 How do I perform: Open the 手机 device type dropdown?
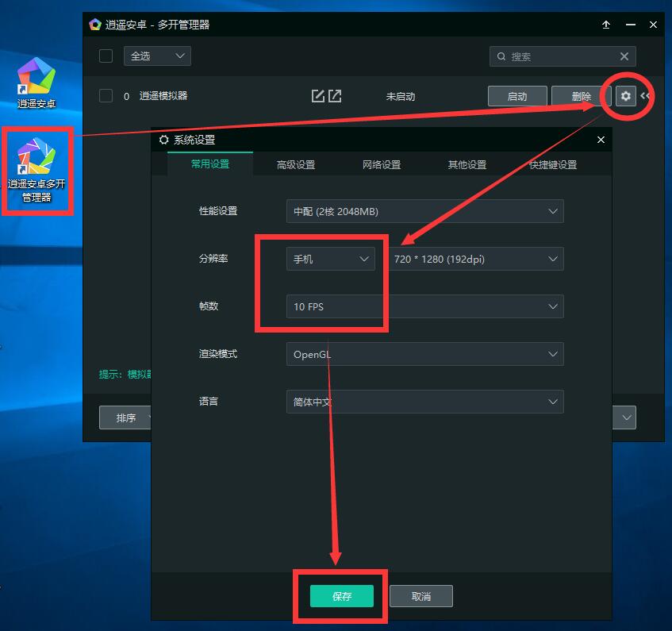tap(330, 259)
